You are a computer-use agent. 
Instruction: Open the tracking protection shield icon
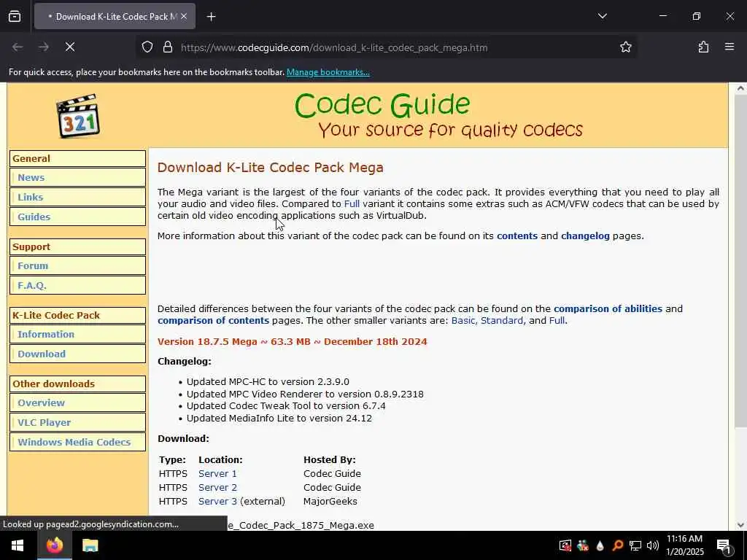point(147,47)
